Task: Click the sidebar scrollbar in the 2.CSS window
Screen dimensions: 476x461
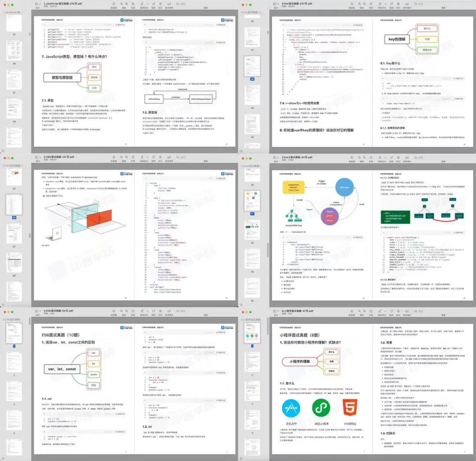Action: (30, 236)
